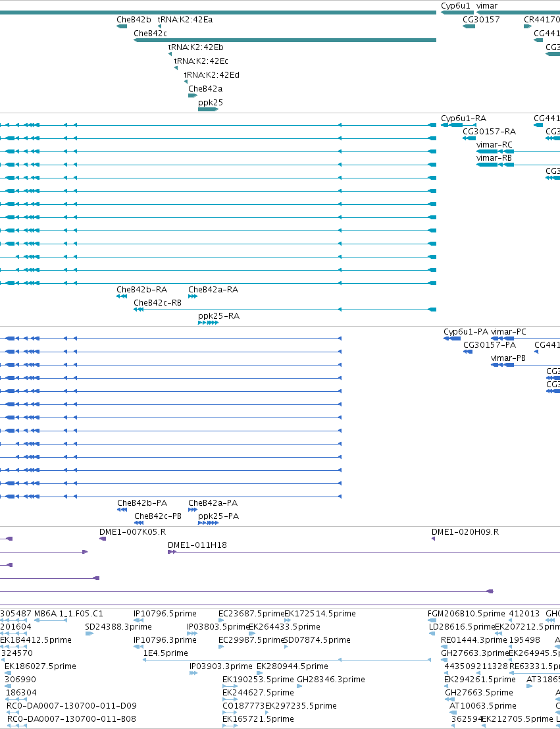The height and width of the screenshot is (729, 560).
Task: Click the FGM206B10.5prime EST label
Action: (466, 614)
